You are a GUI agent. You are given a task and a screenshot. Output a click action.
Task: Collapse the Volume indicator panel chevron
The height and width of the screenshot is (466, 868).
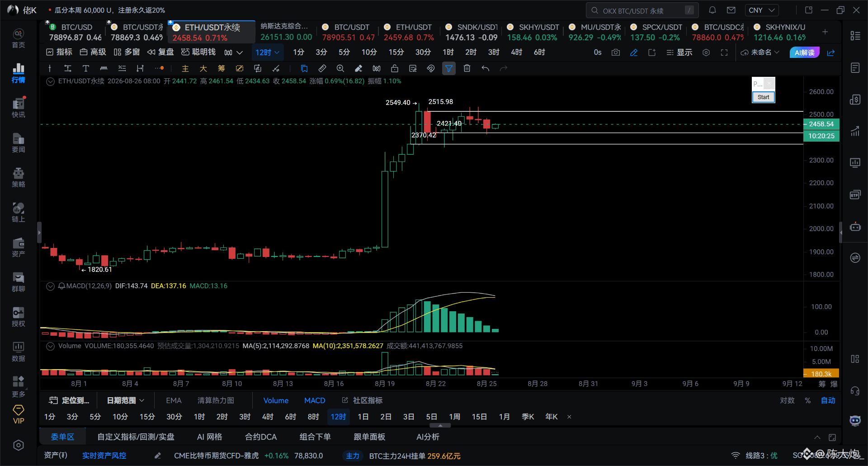(50, 346)
